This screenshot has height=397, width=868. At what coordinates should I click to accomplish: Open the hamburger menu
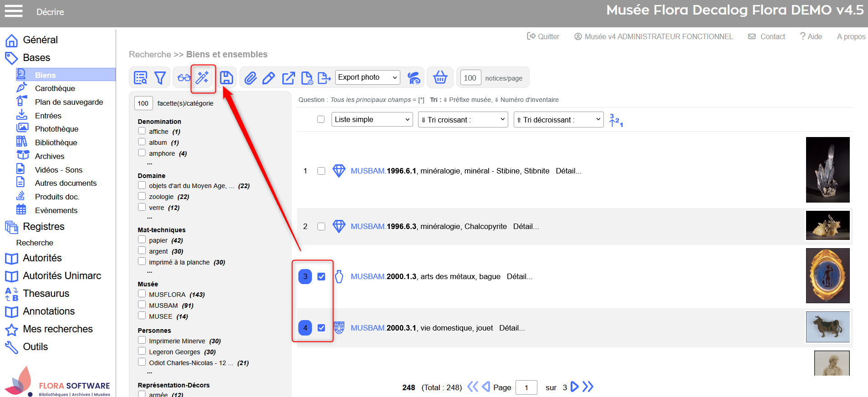[x=14, y=11]
